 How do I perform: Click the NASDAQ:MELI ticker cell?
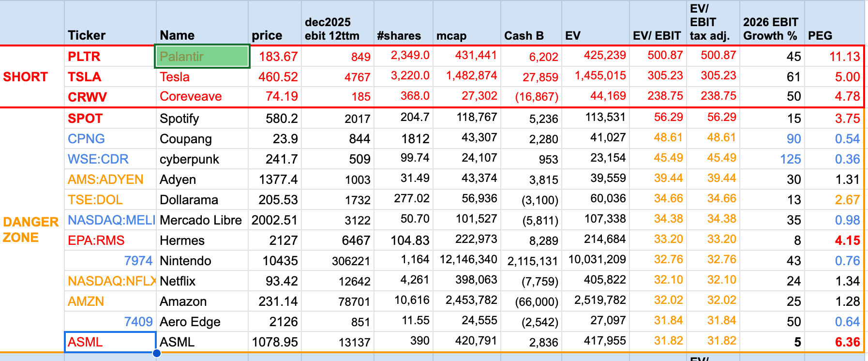110,220
